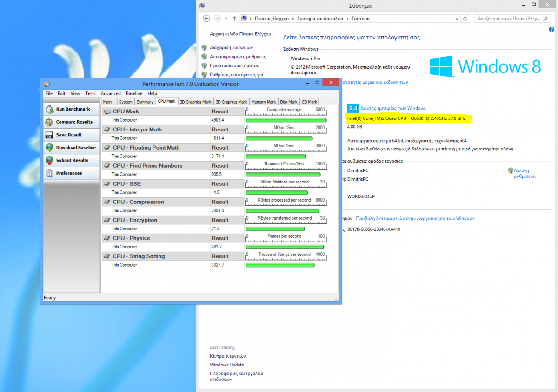The width and height of the screenshot is (558, 392).
Task: Click the 4903.4 CPU Mark result value
Action: pyautogui.click(x=218, y=120)
